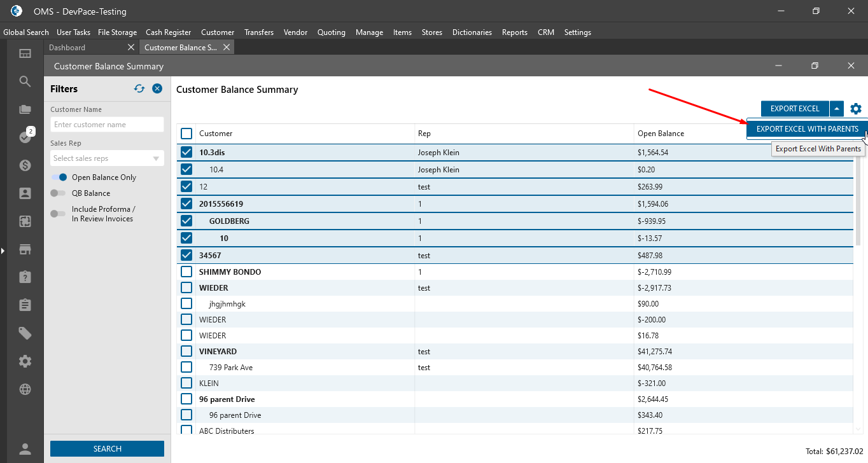Click the storefront icon in sidebar
The width and height of the screenshot is (868, 463).
pyautogui.click(x=25, y=249)
